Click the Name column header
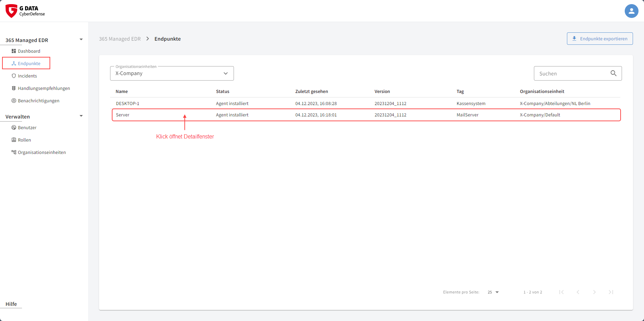The width and height of the screenshot is (644, 321). [121, 91]
